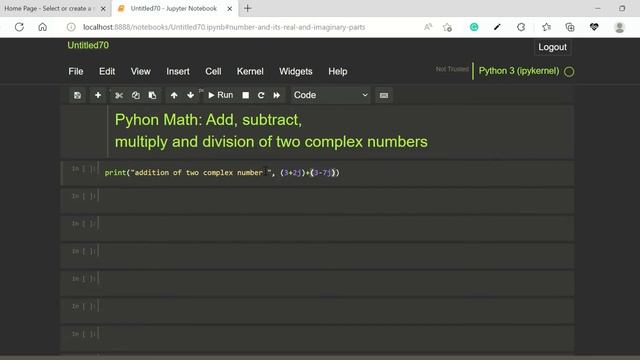The width and height of the screenshot is (640, 360).
Task: View site information icon in address bar
Action: [71, 27]
